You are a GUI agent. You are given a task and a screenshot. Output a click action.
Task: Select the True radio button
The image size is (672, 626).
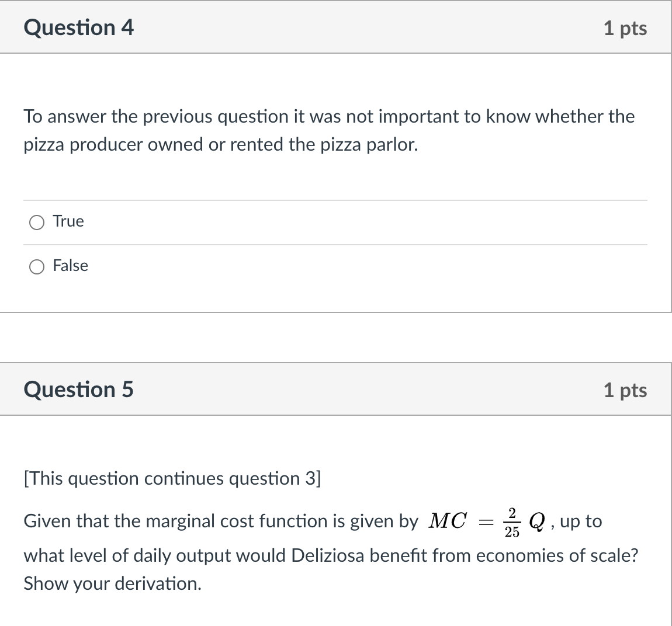click(x=36, y=222)
